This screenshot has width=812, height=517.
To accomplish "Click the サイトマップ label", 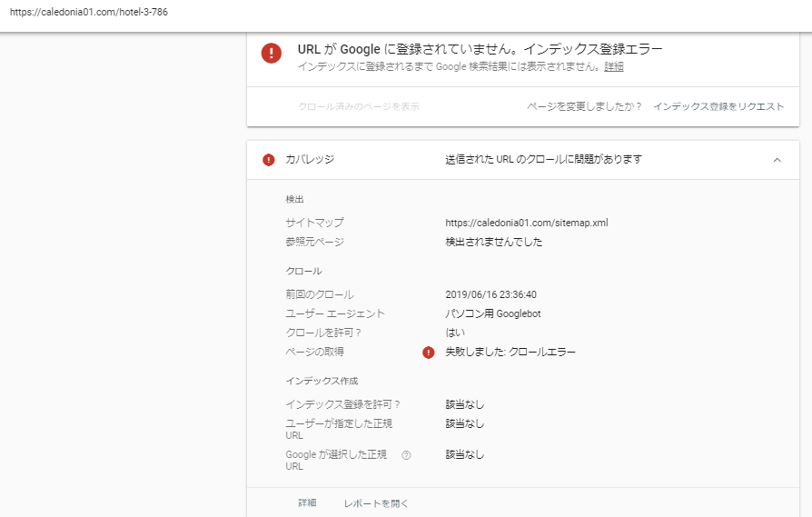I will [314, 223].
